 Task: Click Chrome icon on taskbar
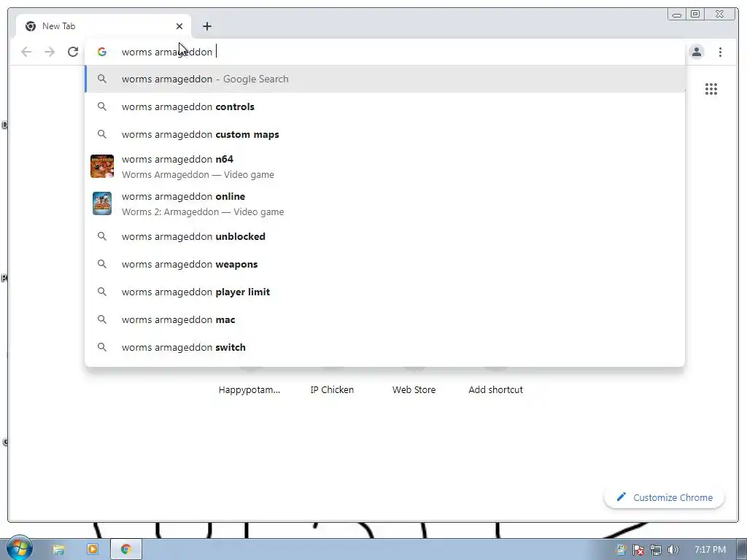tap(125, 550)
